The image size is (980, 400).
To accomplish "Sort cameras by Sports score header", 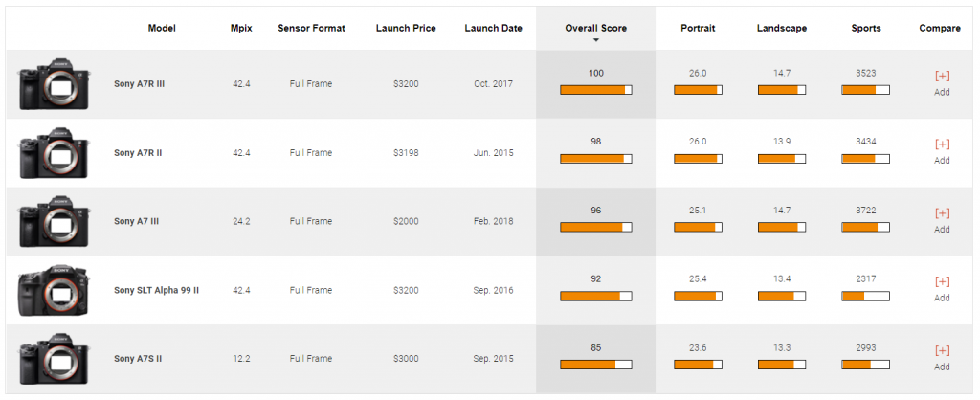I will [x=865, y=28].
